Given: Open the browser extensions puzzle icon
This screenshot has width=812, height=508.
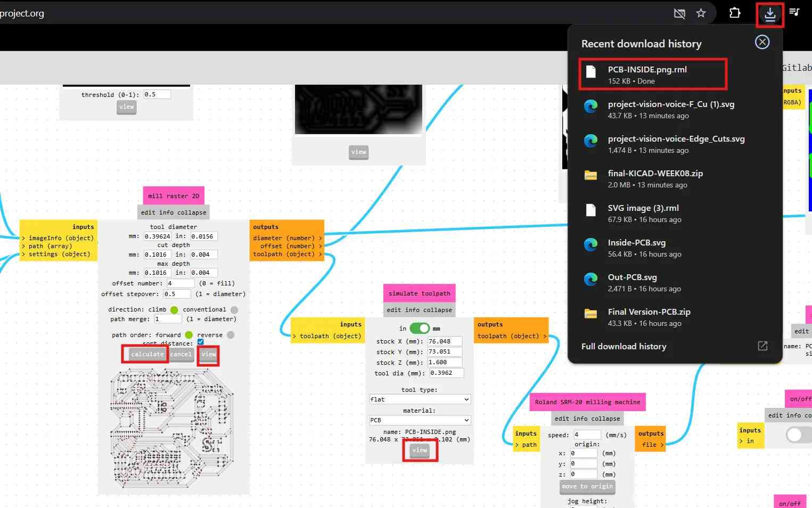Looking at the screenshot, I should coord(735,13).
